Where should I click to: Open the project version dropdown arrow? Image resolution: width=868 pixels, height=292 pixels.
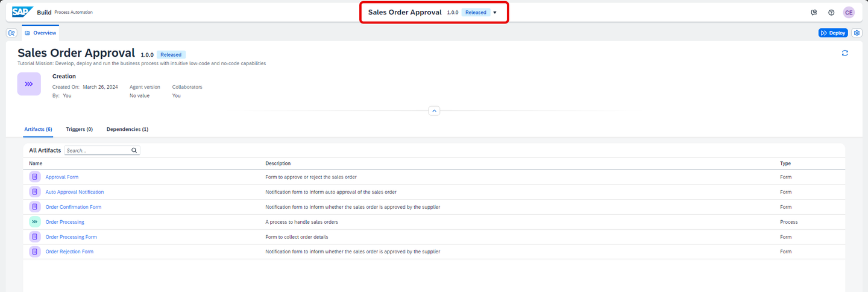(x=495, y=13)
